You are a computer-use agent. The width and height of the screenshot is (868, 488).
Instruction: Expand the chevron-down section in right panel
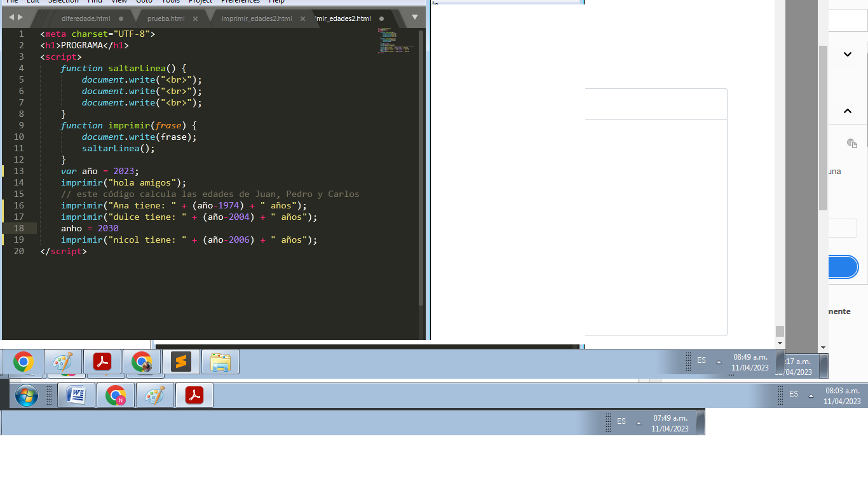(848, 55)
